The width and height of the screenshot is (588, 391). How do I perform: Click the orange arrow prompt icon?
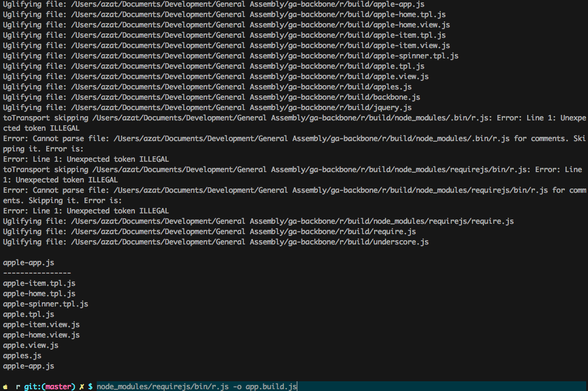(x=5, y=386)
